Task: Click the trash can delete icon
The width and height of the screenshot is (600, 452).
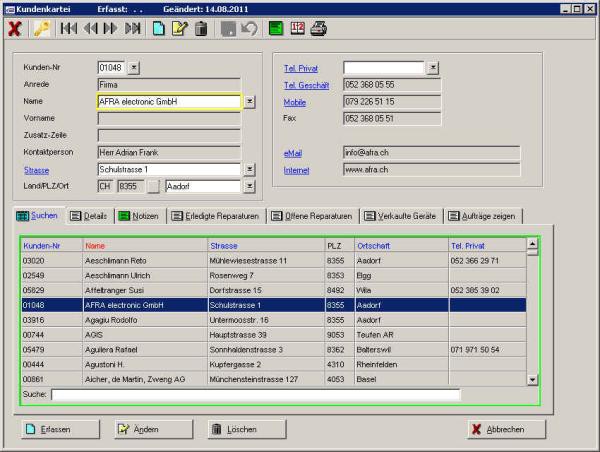Action: tap(201, 29)
